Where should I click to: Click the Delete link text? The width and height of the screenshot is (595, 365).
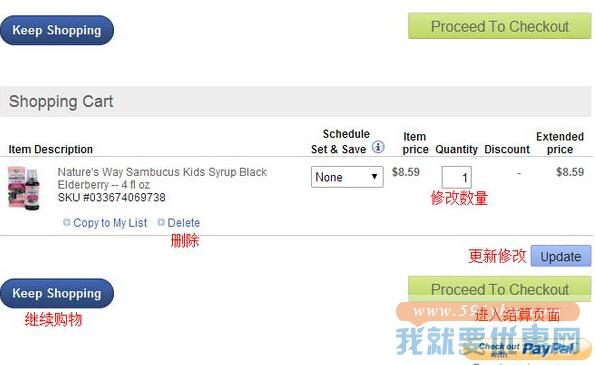tap(184, 223)
